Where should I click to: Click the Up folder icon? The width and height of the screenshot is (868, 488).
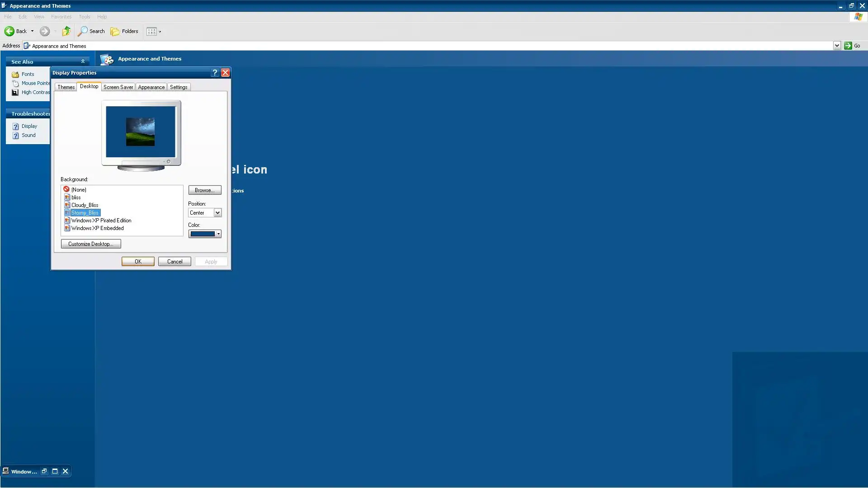(66, 31)
